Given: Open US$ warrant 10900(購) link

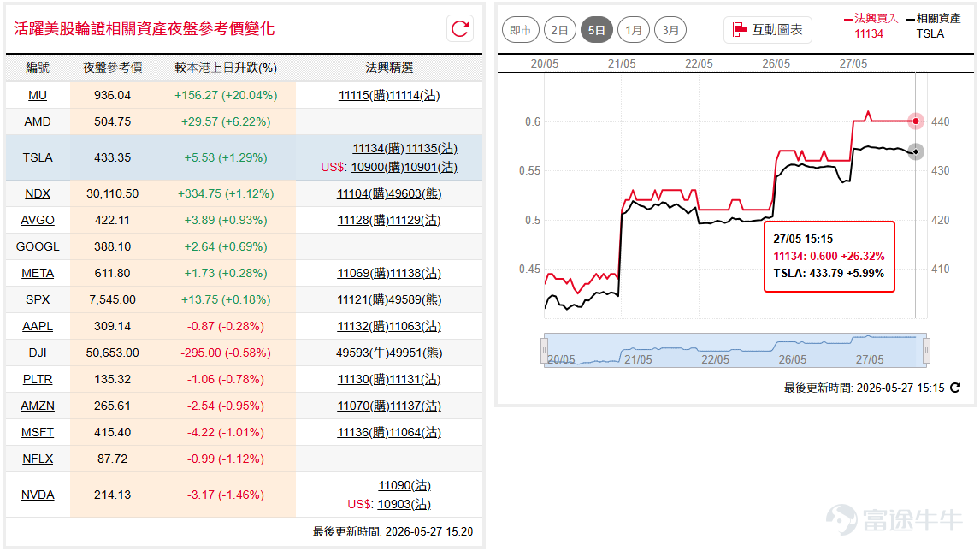Looking at the screenshot, I should click(x=376, y=167).
